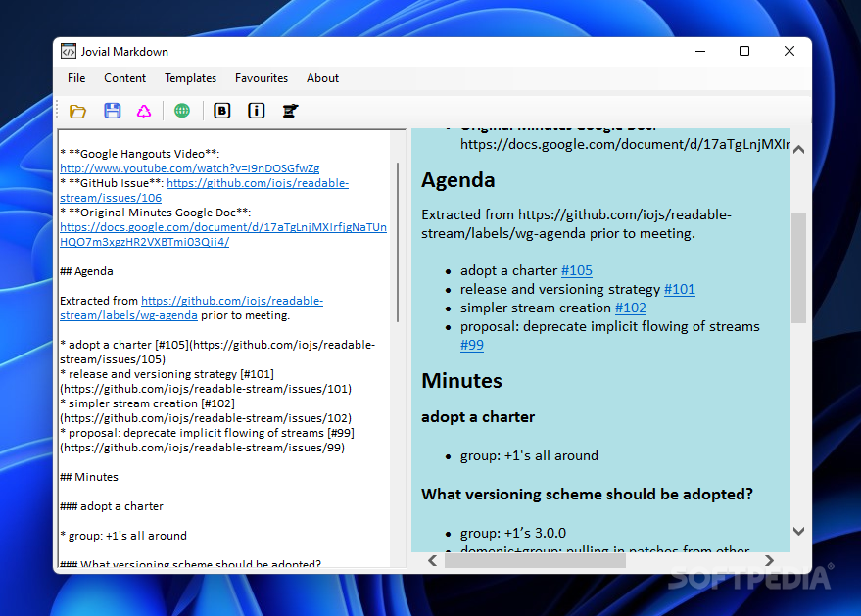
Task: Click the '## Minutes' line in editor
Action: tap(89, 477)
